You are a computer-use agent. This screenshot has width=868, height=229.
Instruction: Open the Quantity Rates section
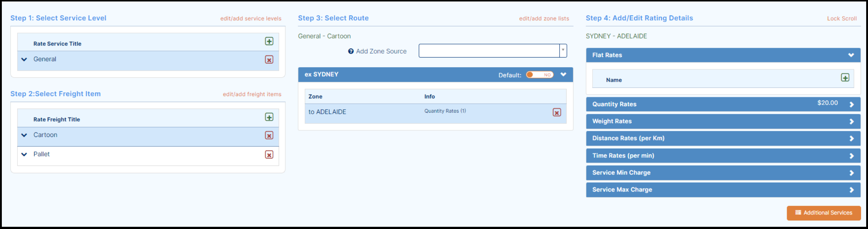click(x=723, y=104)
